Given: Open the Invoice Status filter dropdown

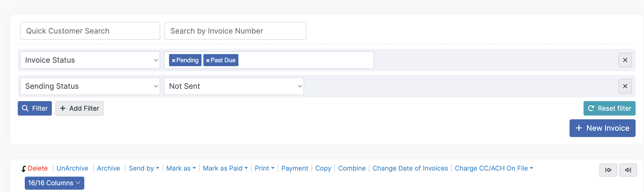Looking at the screenshot, I should 90,60.
